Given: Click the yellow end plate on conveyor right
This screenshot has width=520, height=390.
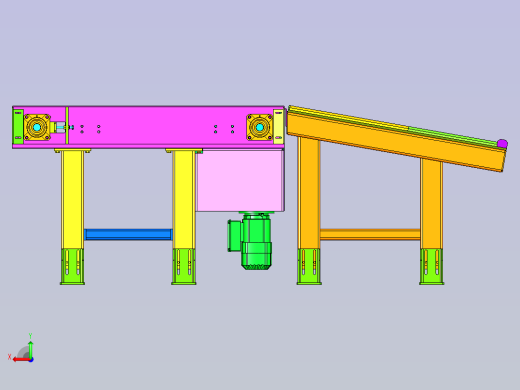Looking at the screenshot, I should coord(278,127).
